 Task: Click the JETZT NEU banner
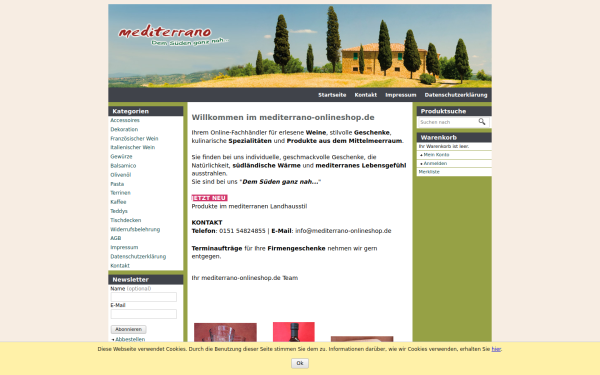point(209,198)
